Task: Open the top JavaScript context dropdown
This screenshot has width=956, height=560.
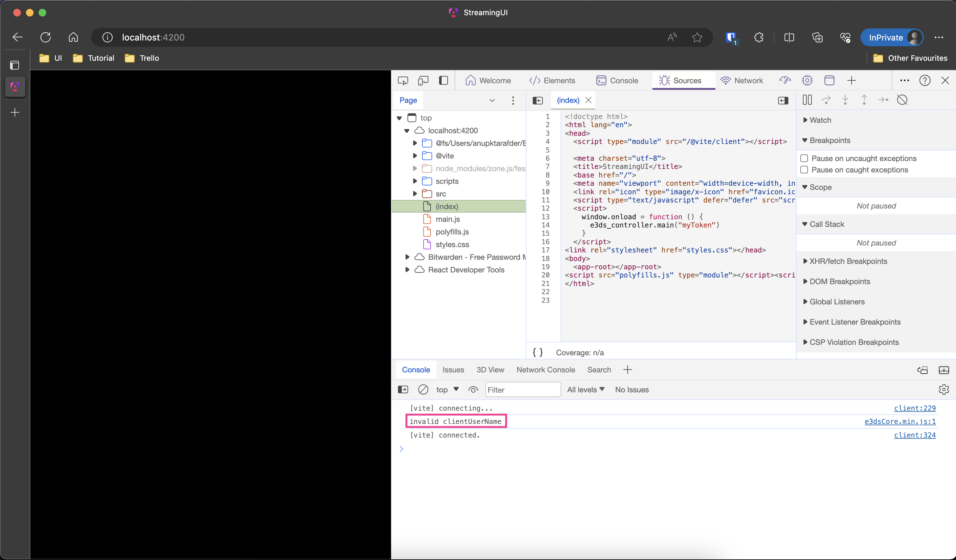Action: coord(447,390)
